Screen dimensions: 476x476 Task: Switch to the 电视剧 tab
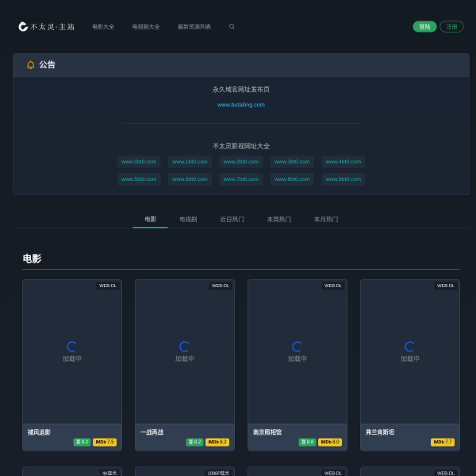(188, 219)
